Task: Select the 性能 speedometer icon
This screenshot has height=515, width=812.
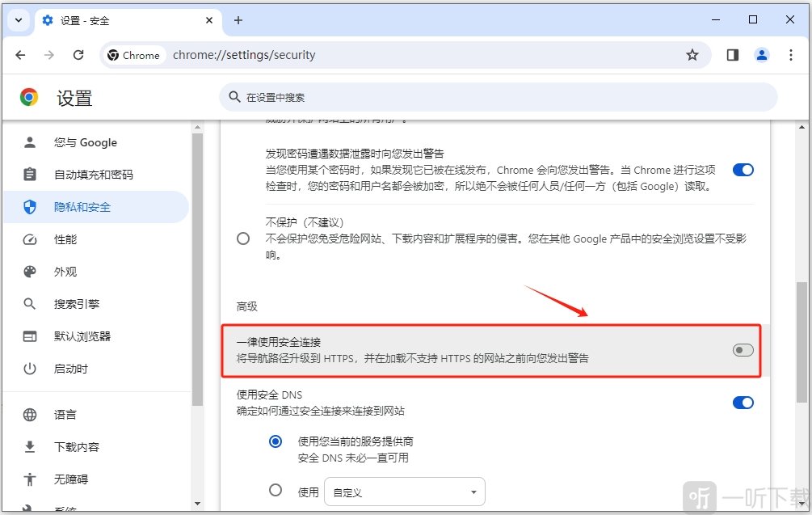Action: tap(28, 239)
